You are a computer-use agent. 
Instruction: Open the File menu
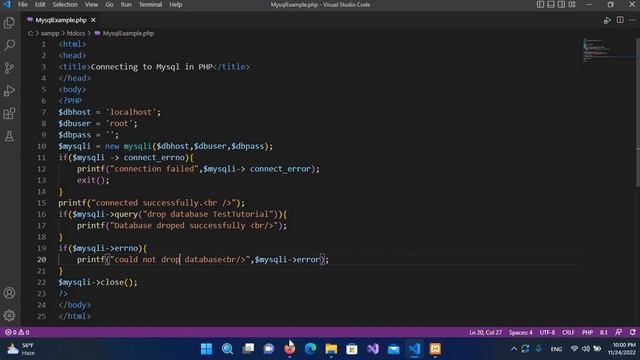23,4
